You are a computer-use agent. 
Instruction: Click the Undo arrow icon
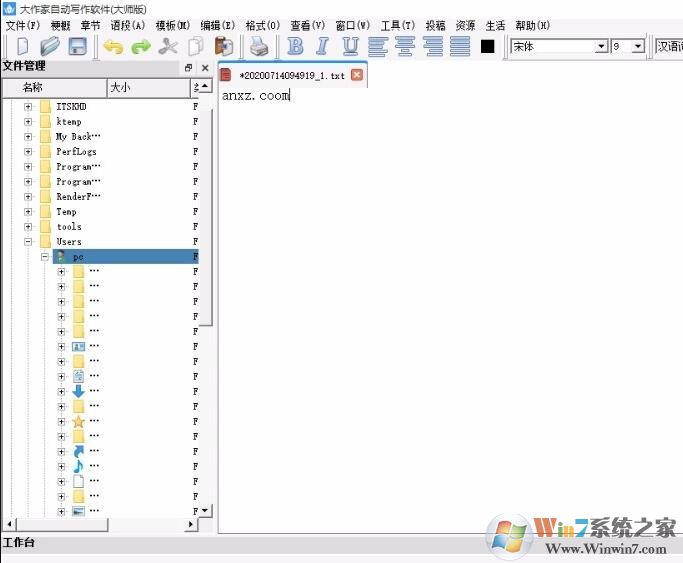[x=113, y=46]
